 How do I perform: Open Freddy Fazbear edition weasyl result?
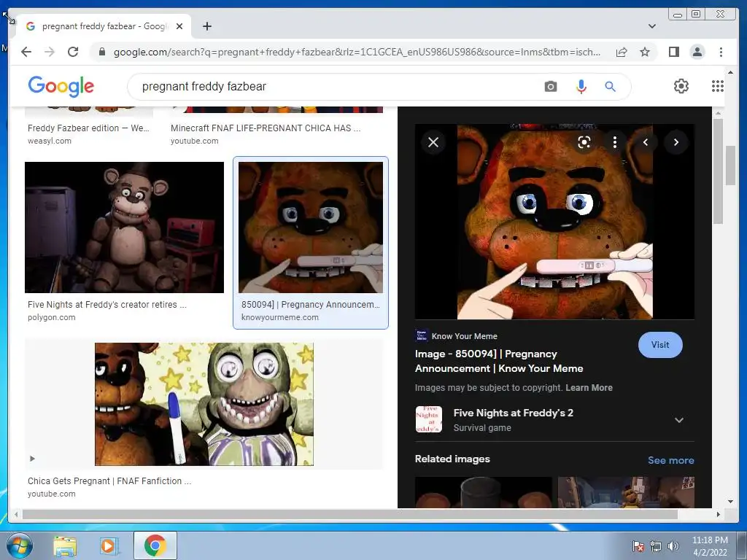tap(88, 128)
